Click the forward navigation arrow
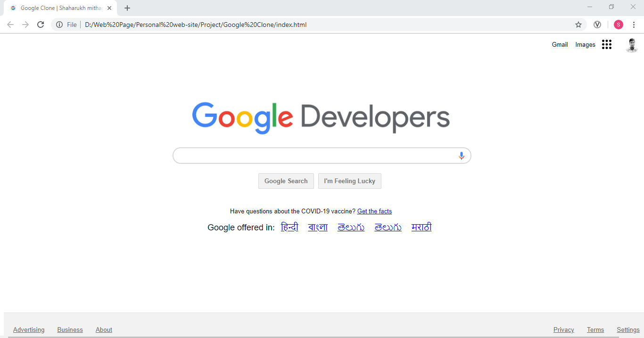The height and width of the screenshot is (338, 644). point(25,25)
